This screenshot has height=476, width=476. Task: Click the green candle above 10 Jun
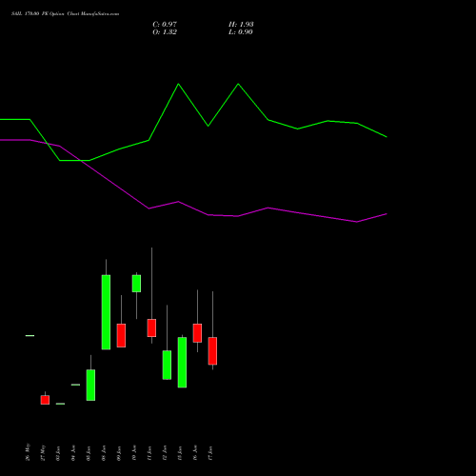pyautogui.click(x=136, y=284)
